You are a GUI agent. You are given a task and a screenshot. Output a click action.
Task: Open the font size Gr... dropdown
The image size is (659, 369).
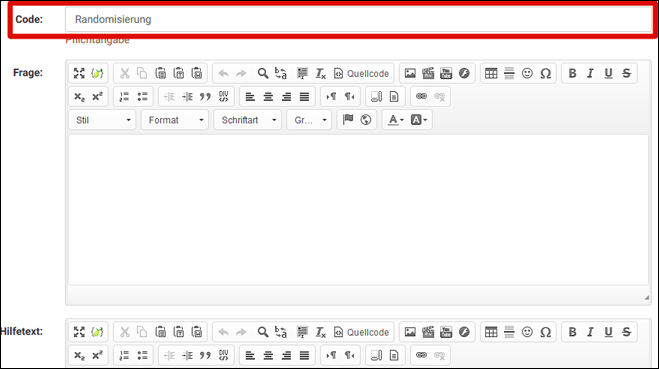click(x=309, y=120)
